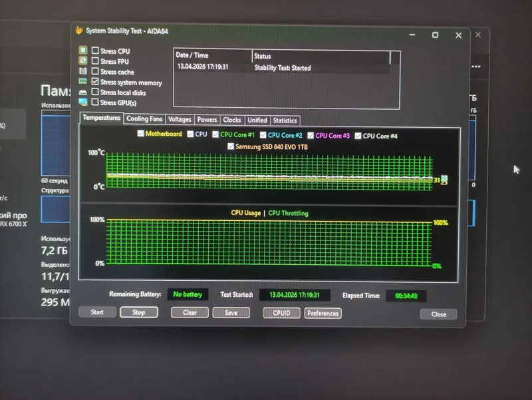
Task: Enable the Stress local disks checkbox
Action: pos(95,92)
